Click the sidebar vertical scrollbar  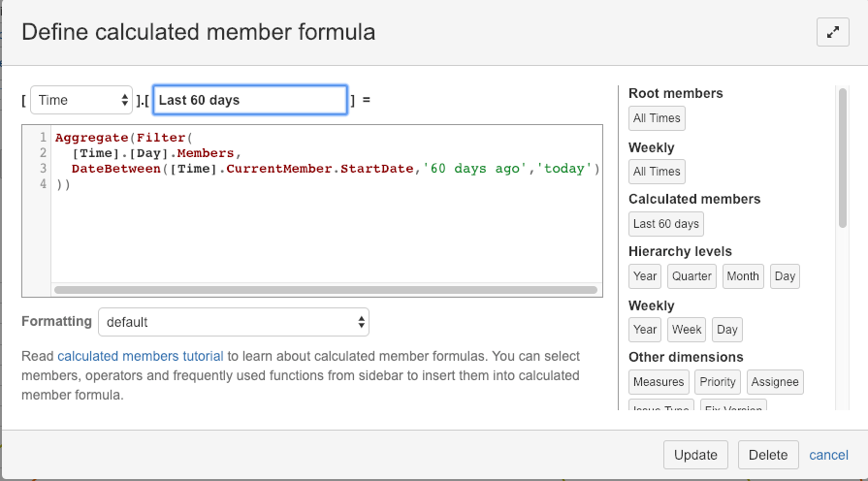click(843, 158)
